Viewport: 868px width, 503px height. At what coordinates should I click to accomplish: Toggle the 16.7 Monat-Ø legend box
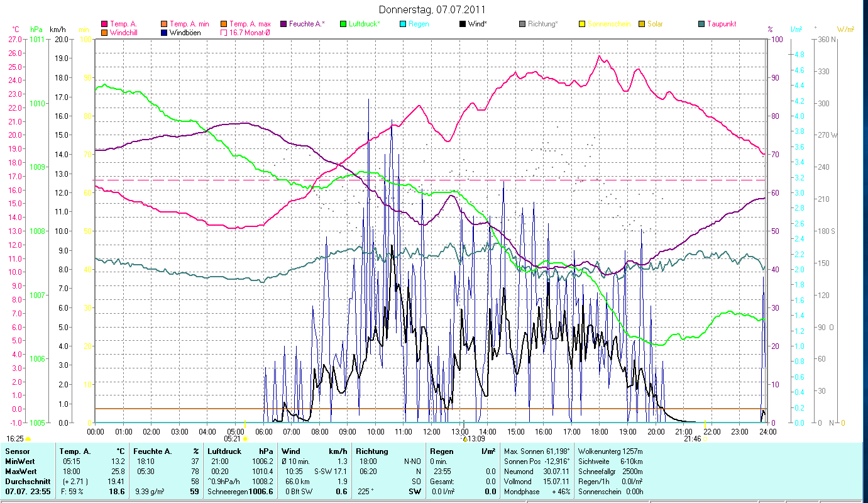point(224,32)
